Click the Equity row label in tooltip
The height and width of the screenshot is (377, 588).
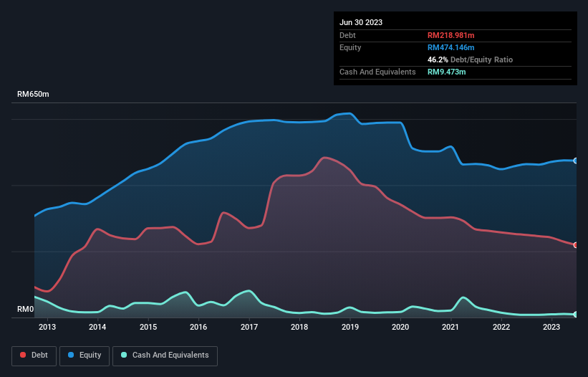coord(350,47)
